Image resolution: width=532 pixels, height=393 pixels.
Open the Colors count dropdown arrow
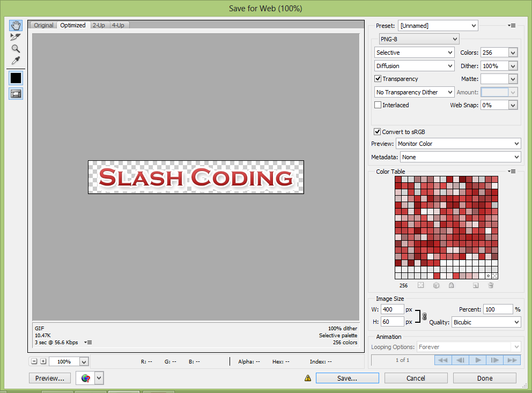(x=513, y=53)
